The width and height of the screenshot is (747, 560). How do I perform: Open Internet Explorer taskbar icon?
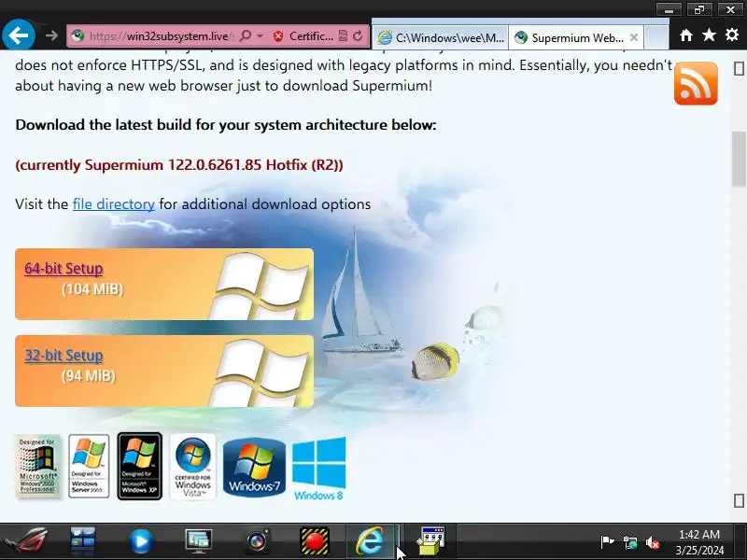click(x=372, y=541)
